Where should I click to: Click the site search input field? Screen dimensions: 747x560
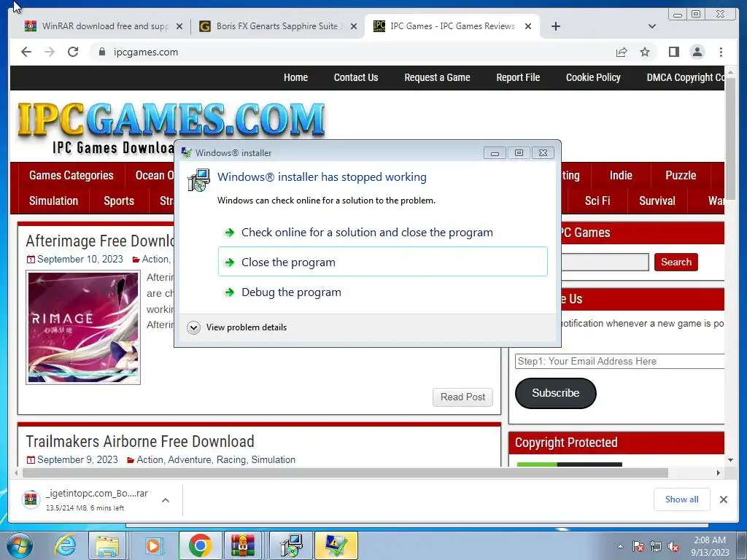point(605,262)
